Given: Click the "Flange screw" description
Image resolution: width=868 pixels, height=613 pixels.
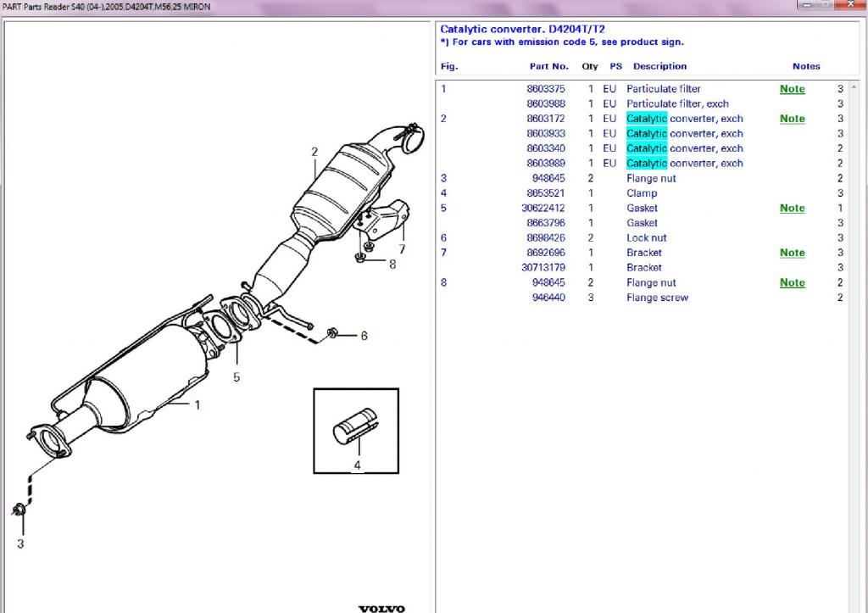Looking at the screenshot, I should pos(657,298).
